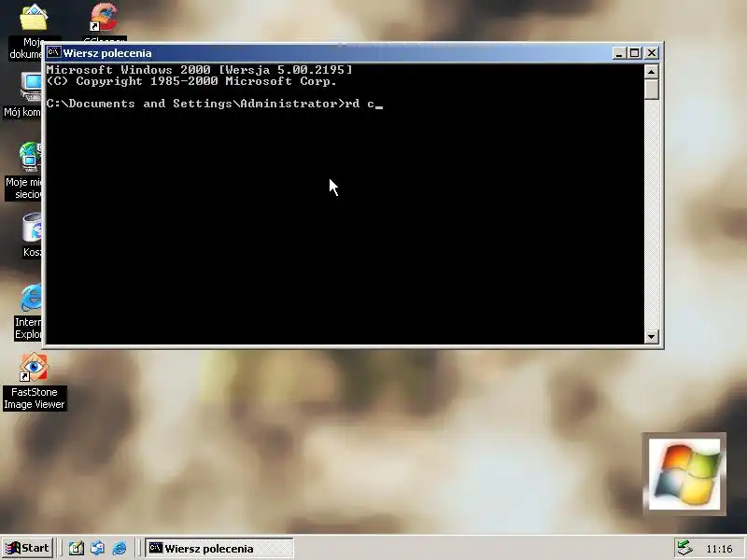Launch FastStone Image Viewer shortcut
747x560 pixels.
[34, 367]
